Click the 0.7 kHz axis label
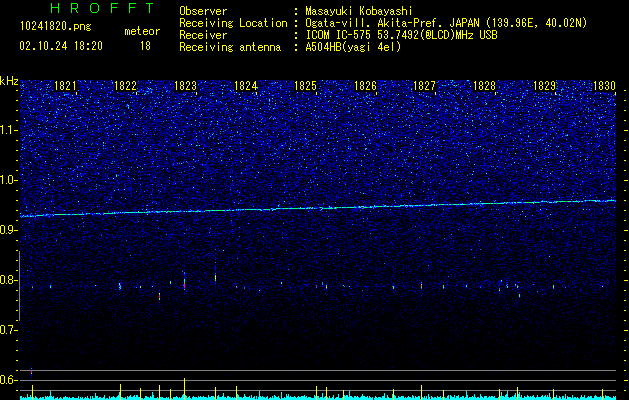The image size is (629, 400). 8,330
